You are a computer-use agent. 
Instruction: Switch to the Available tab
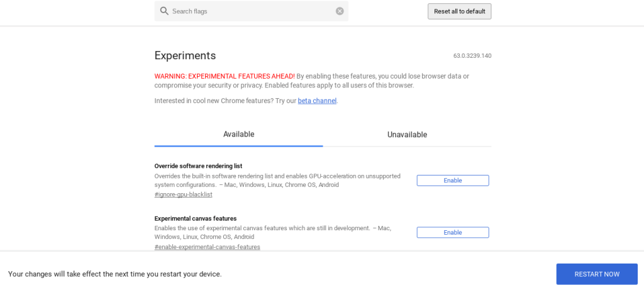pos(238,134)
